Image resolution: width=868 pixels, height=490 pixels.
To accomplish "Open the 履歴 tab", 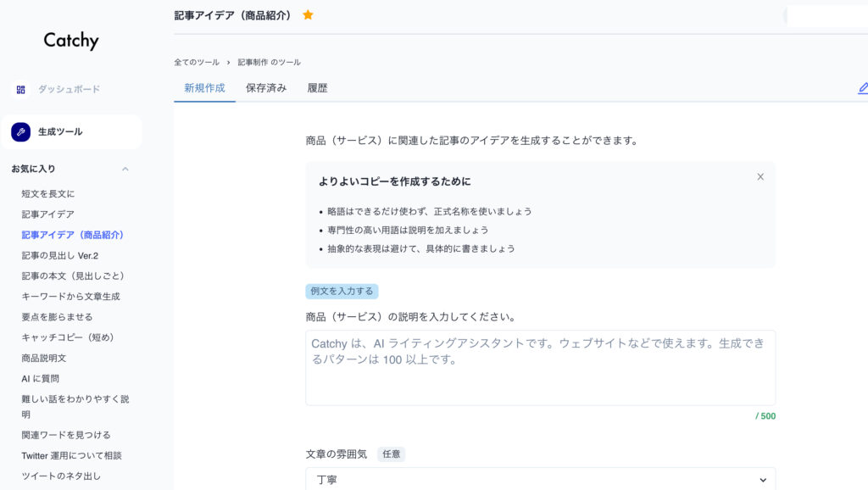I will click(317, 88).
